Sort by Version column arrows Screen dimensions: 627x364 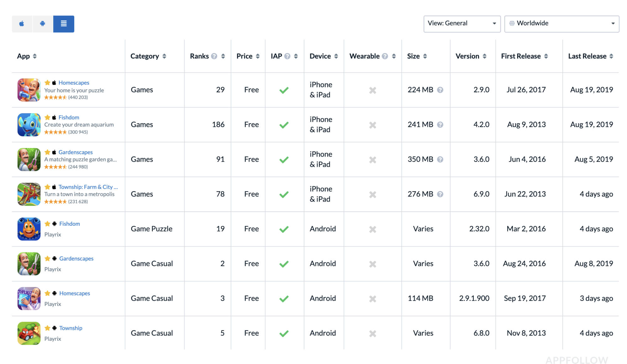[x=485, y=56]
